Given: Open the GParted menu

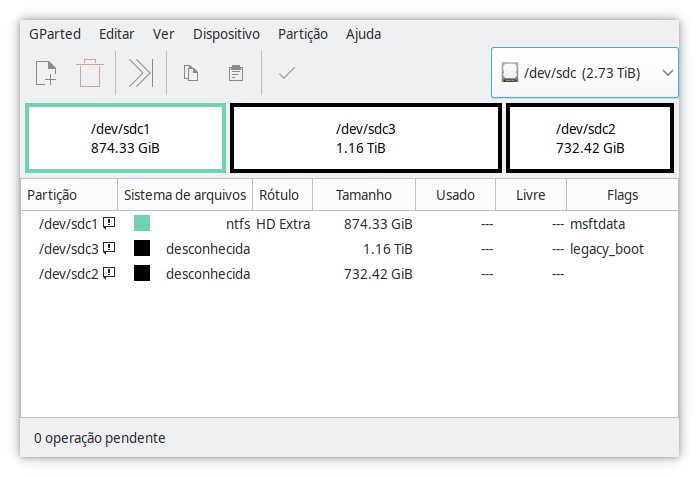Looking at the screenshot, I should point(55,34).
